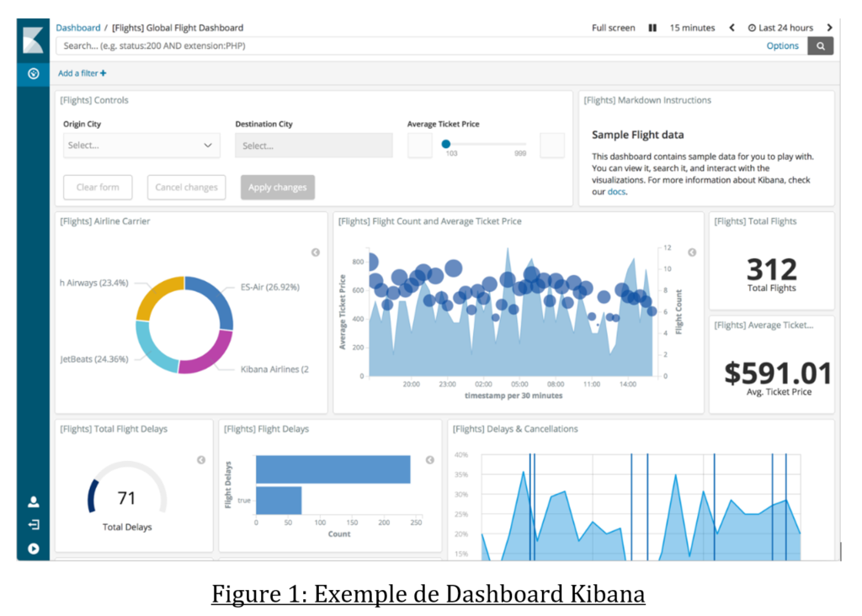Enter Full screen mode
This screenshot has width=862, height=616.
[x=613, y=28]
